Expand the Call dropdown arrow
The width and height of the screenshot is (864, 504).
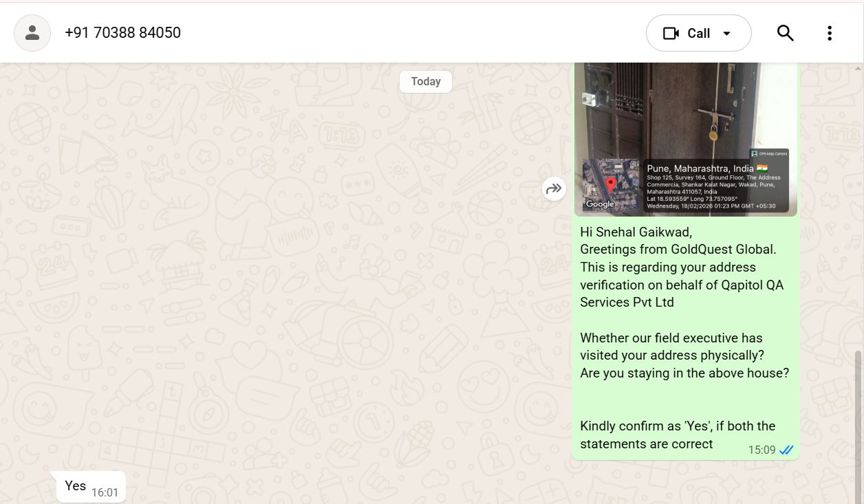[727, 34]
